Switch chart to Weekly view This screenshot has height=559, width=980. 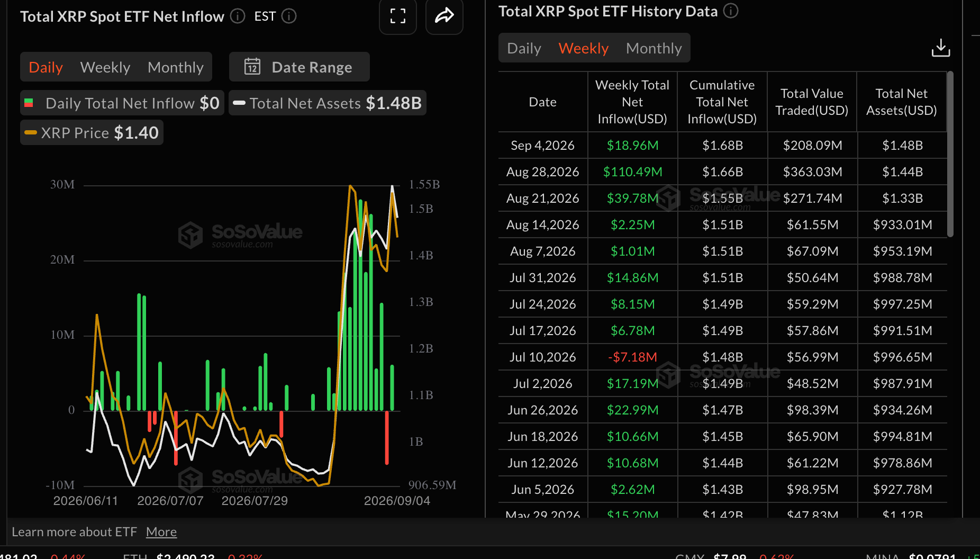[105, 67]
